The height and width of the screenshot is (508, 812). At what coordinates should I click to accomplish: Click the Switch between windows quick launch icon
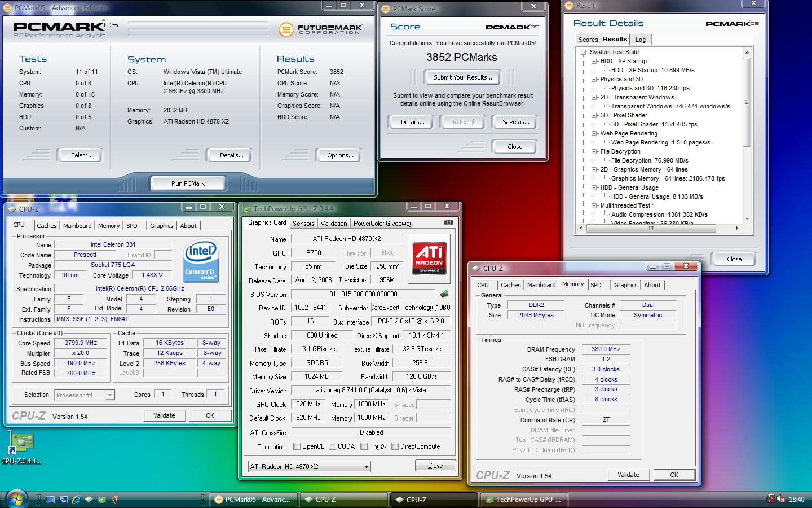coord(63,500)
